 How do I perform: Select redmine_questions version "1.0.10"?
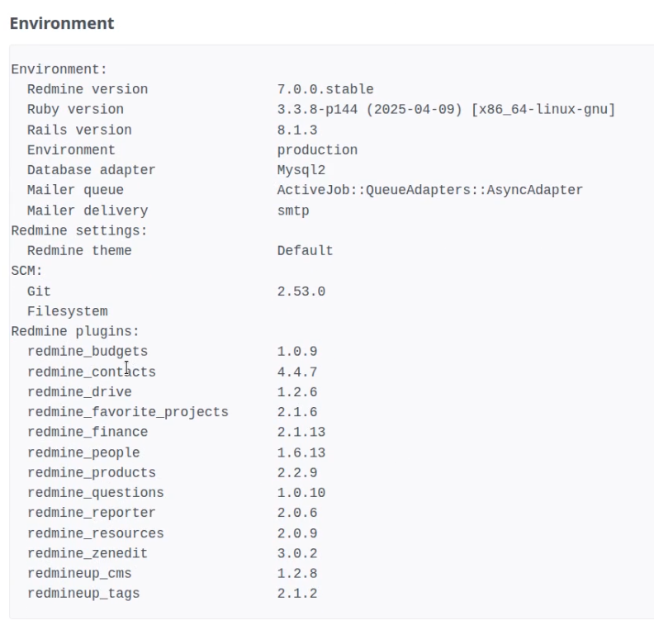click(301, 493)
